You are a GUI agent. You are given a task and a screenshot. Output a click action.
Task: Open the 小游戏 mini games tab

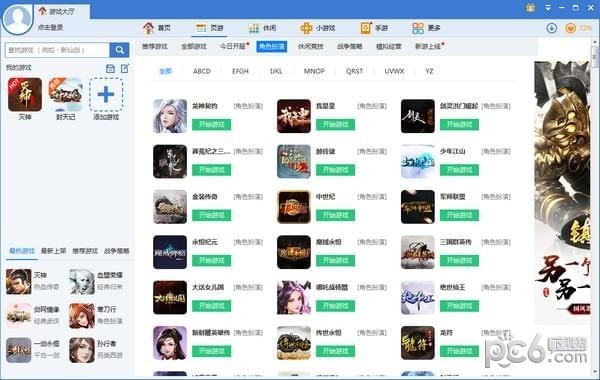[x=318, y=28]
